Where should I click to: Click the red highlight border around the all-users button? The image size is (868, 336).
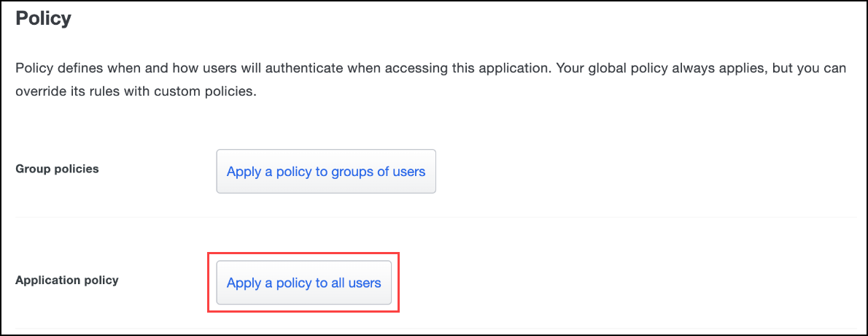point(303,253)
